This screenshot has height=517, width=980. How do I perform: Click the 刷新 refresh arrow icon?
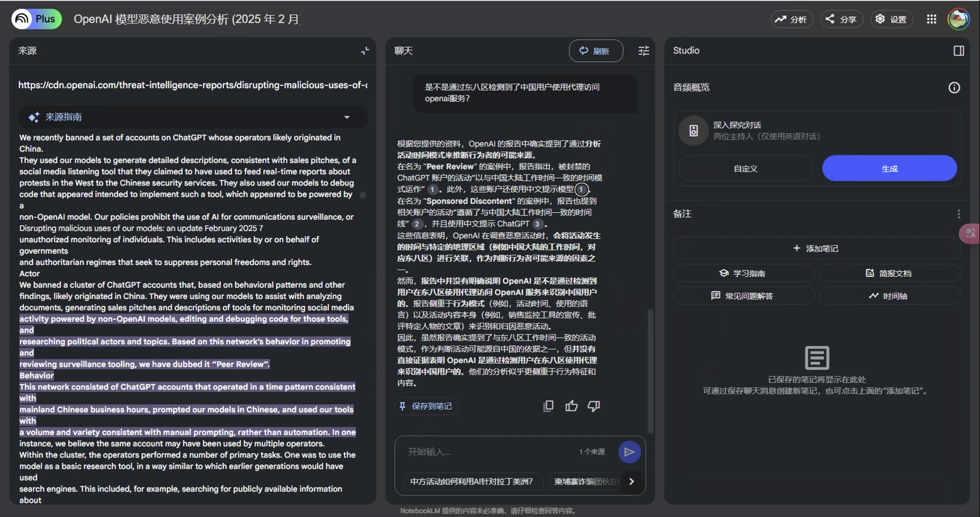tap(583, 51)
